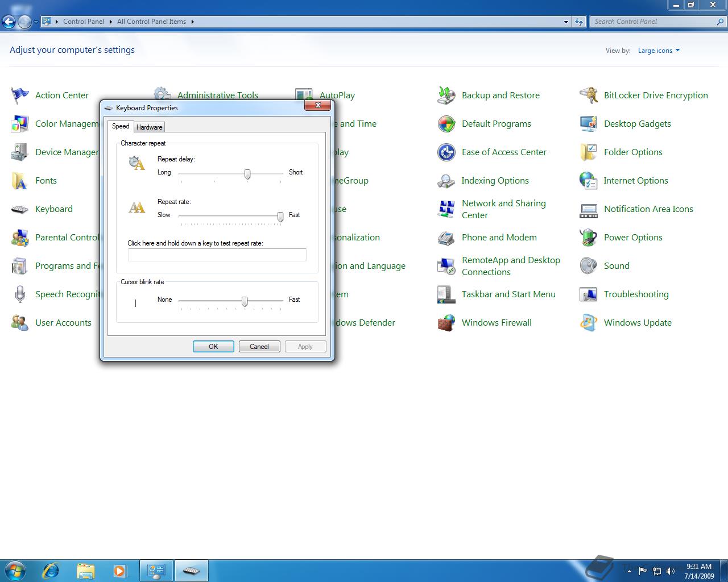Click the Repeat rate slider thumb
Image resolution: width=728 pixels, height=582 pixels.
click(280, 217)
